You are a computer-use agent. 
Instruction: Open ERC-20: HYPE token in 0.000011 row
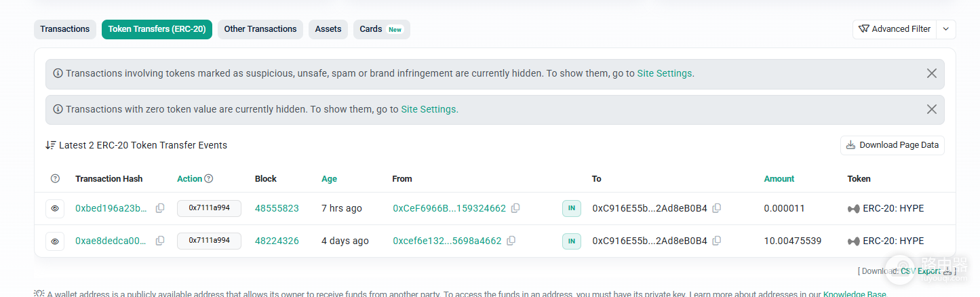[x=893, y=208]
